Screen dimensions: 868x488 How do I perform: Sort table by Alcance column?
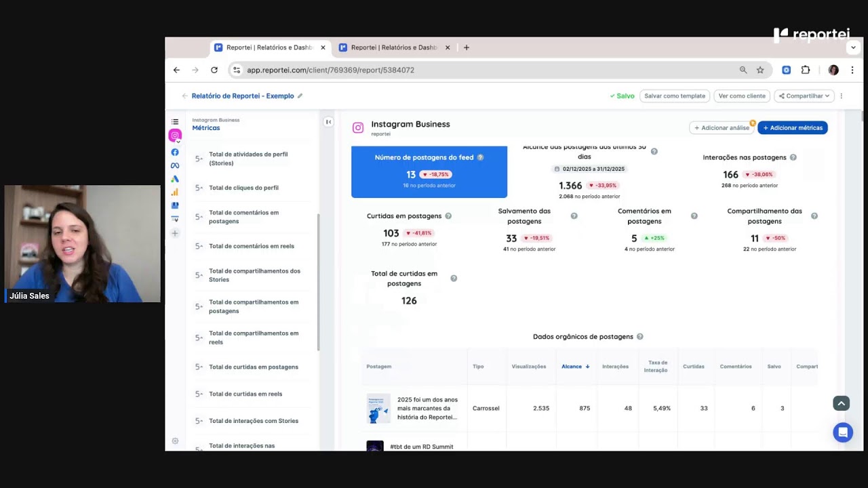tap(575, 367)
